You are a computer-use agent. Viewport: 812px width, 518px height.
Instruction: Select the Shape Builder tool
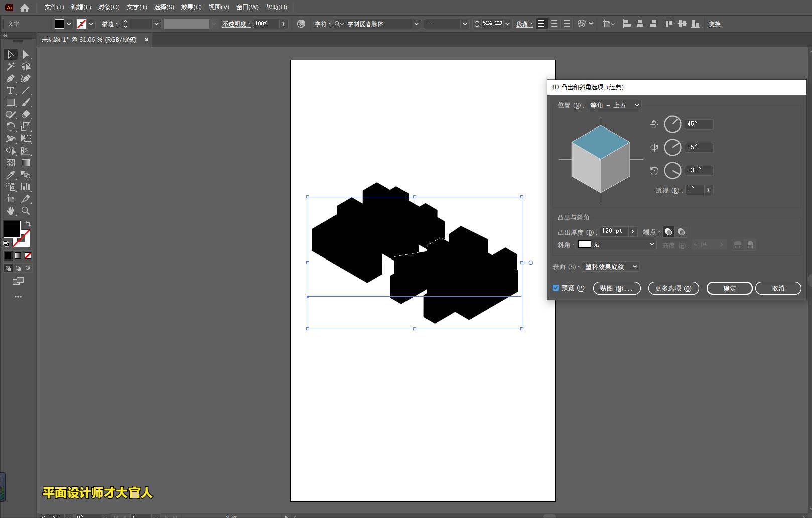(10, 151)
